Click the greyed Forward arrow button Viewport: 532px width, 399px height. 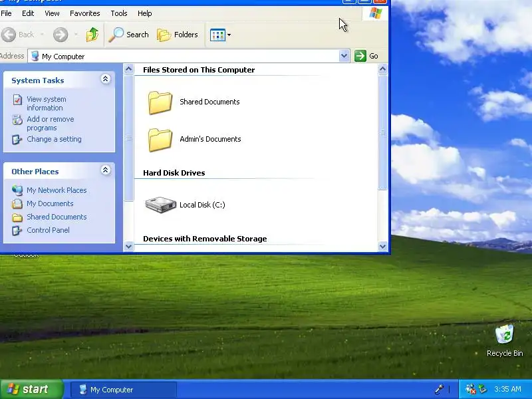click(61, 35)
